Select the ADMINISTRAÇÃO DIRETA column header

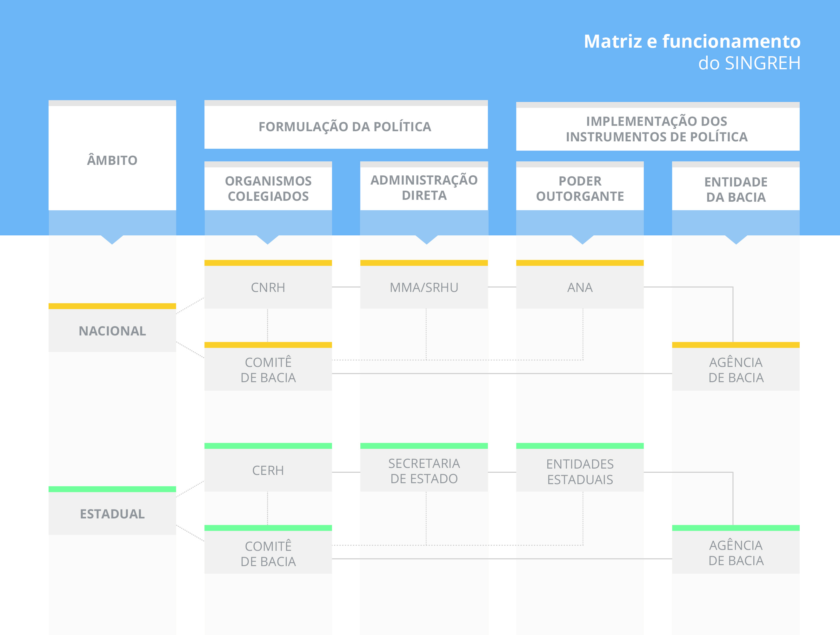coord(424,188)
